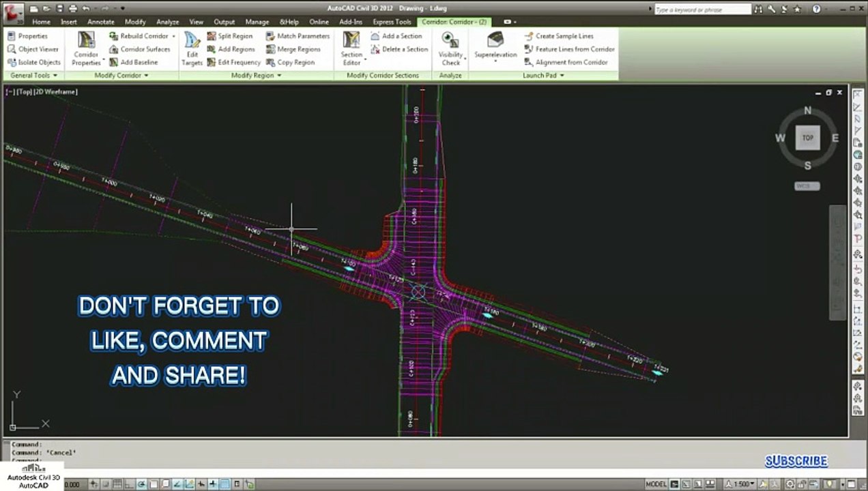Click Match Parameters
Screen dimensions: 868x491
[x=298, y=36]
